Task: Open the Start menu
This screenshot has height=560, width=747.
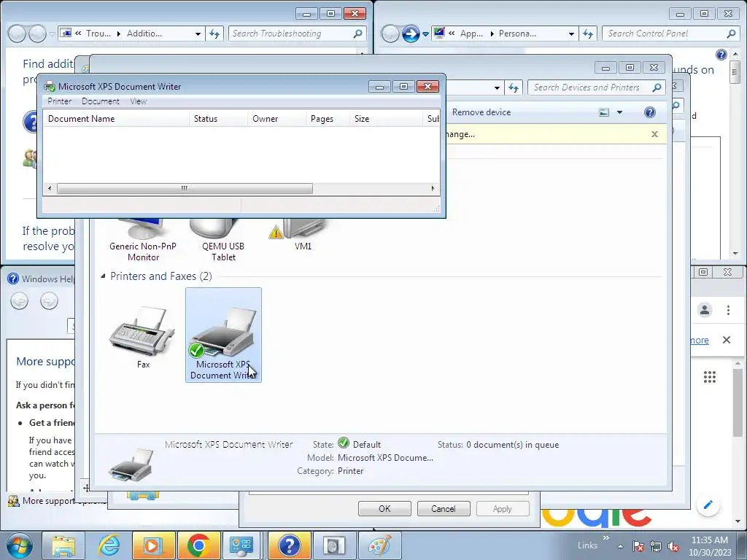Action: (20, 545)
